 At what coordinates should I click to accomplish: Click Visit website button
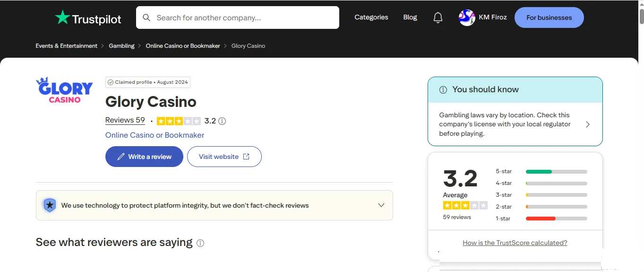pos(224,157)
